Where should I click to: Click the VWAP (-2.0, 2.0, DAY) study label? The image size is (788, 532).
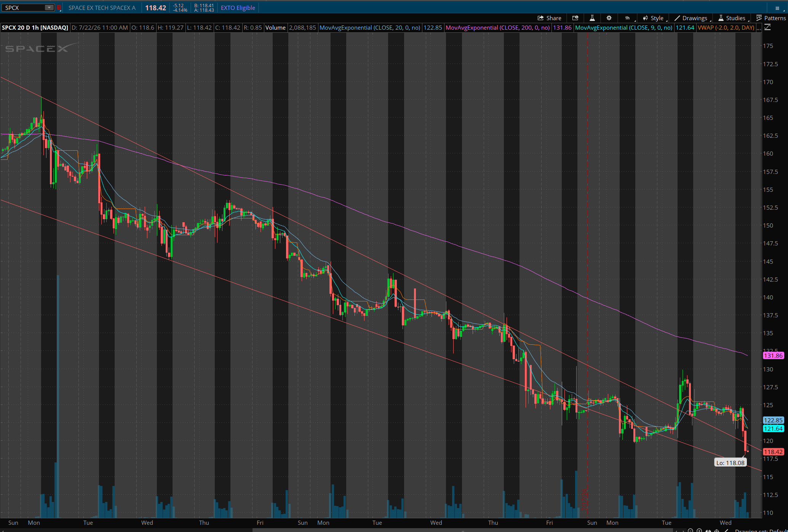tap(726, 27)
